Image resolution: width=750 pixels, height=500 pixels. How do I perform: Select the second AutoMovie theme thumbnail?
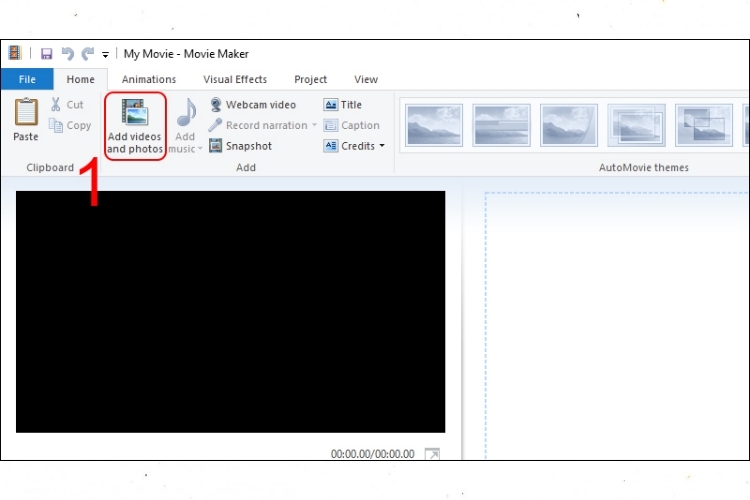click(x=501, y=125)
